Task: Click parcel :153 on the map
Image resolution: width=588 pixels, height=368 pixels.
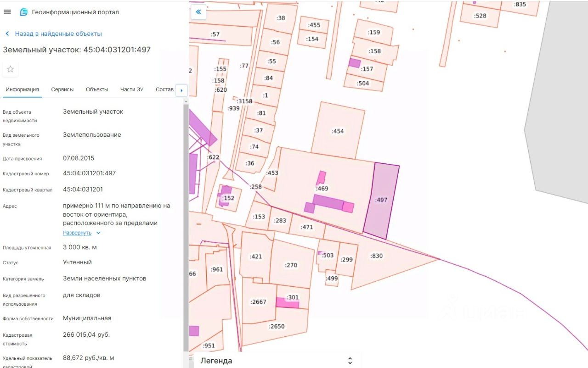Action: click(x=259, y=217)
